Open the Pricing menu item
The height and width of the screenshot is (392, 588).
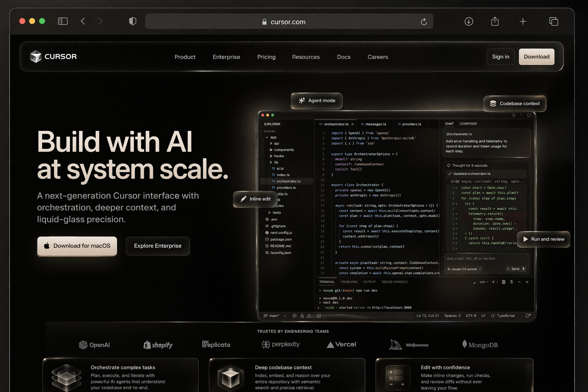pyautogui.click(x=266, y=57)
